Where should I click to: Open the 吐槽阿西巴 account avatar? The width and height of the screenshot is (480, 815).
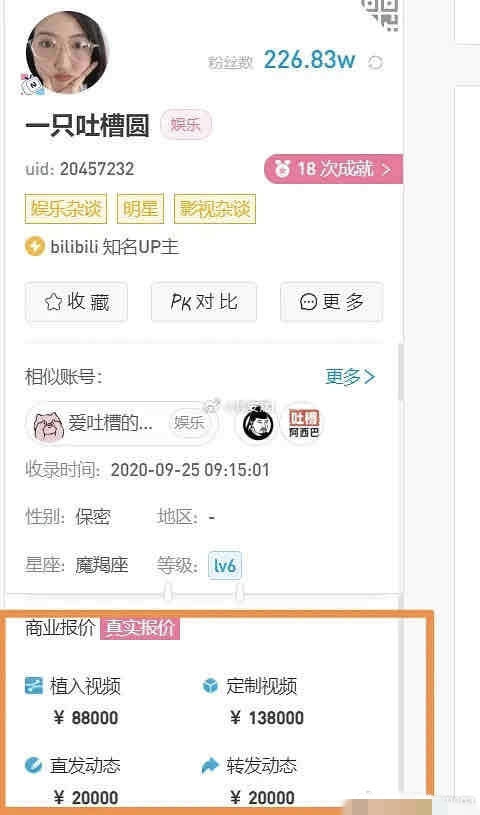point(304,424)
